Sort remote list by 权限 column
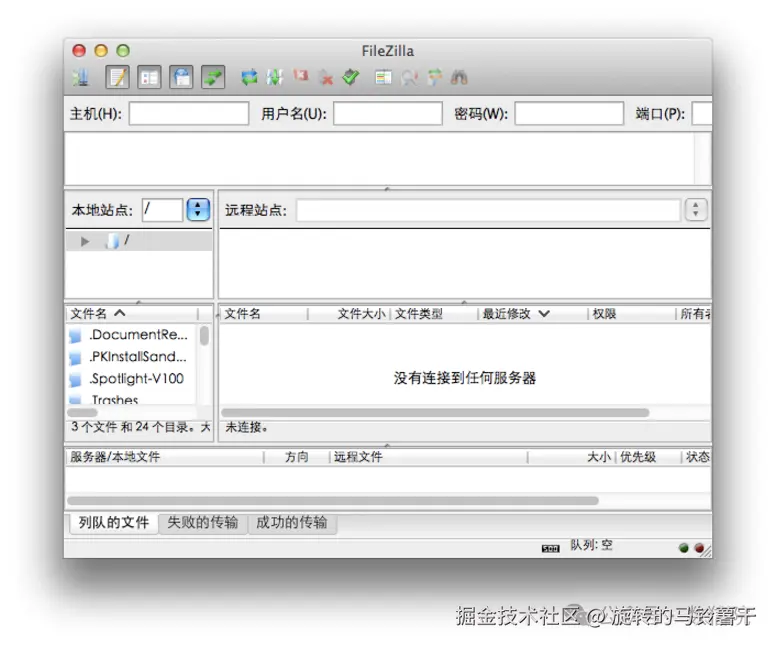The height and width of the screenshot is (646, 775). click(x=632, y=314)
